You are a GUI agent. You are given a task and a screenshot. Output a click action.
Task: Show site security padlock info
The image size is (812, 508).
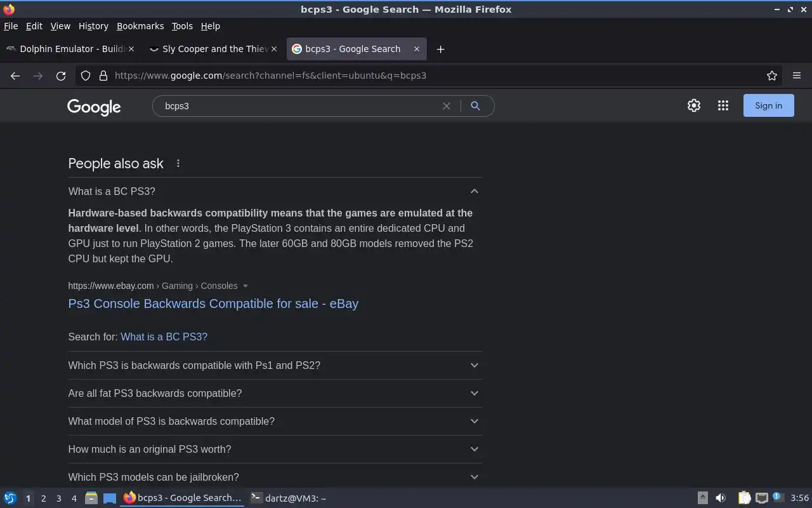tap(103, 76)
